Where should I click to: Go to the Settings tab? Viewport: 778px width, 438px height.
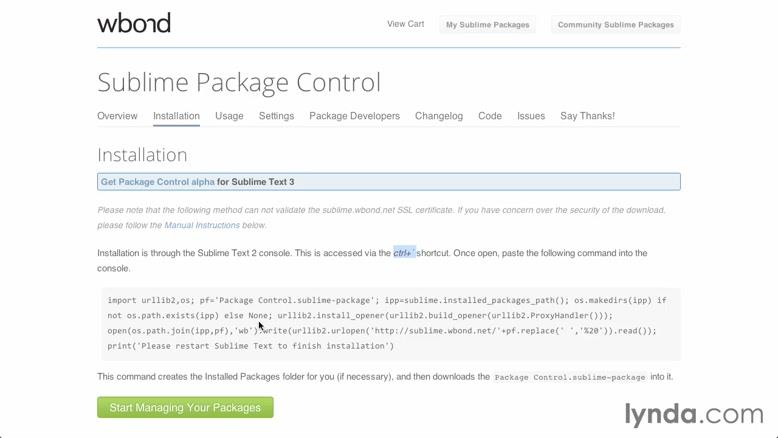pos(276,116)
